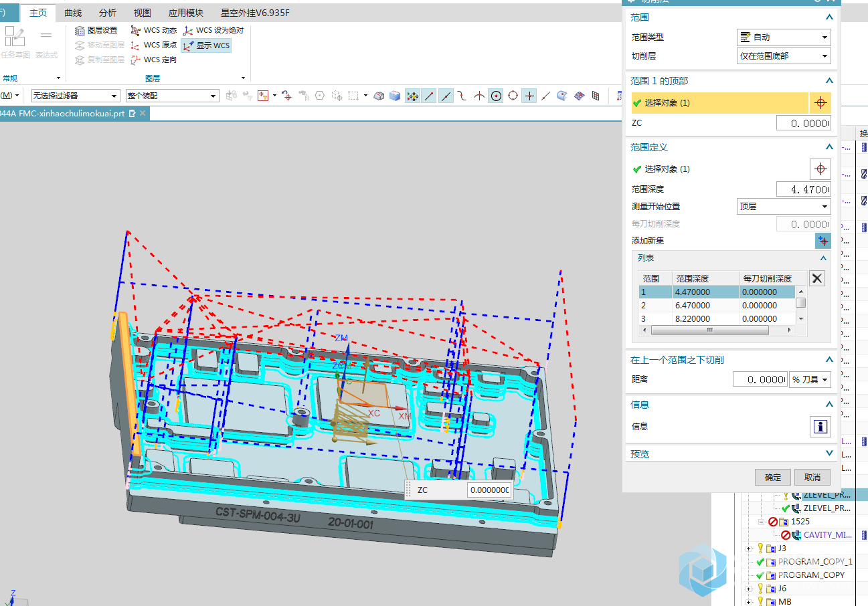Click WCS 设为绝对 to reset WCS
This screenshot has width=868, height=606.
213,30
